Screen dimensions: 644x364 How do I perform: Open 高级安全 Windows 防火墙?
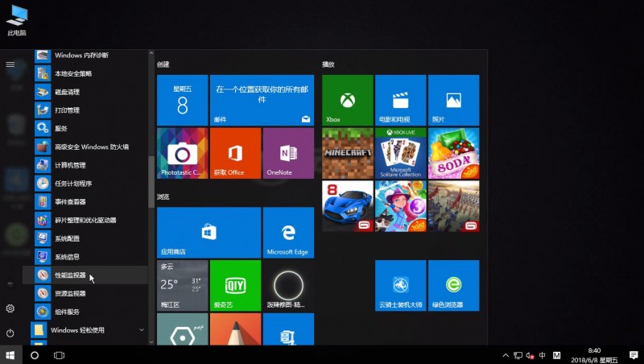(85, 147)
